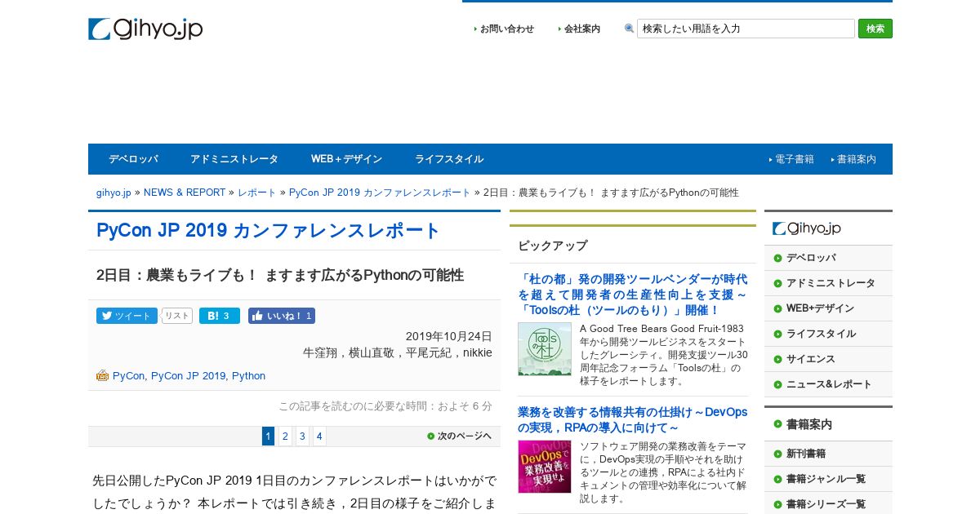
Task: Click the gihyo.jp logo in right sidebar
Action: [x=807, y=228]
